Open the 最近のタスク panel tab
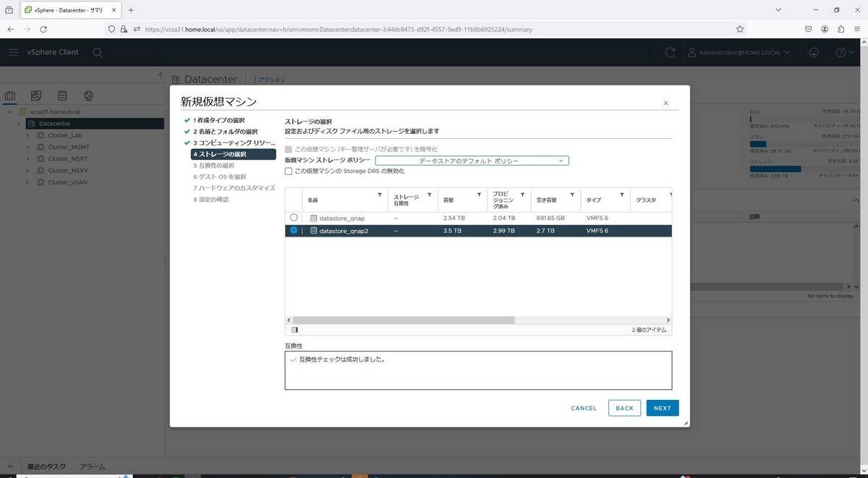 [46, 467]
